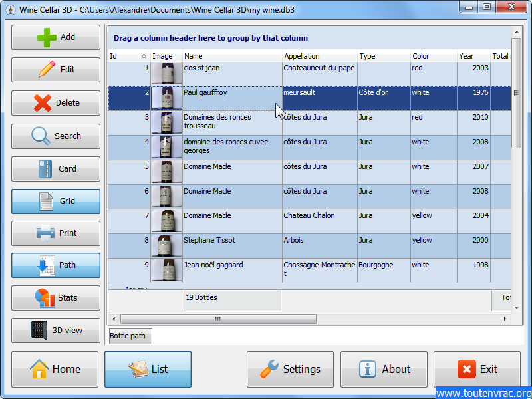
Task: Click 'yellow' color cell of Stephane Tissot
Action: point(434,245)
